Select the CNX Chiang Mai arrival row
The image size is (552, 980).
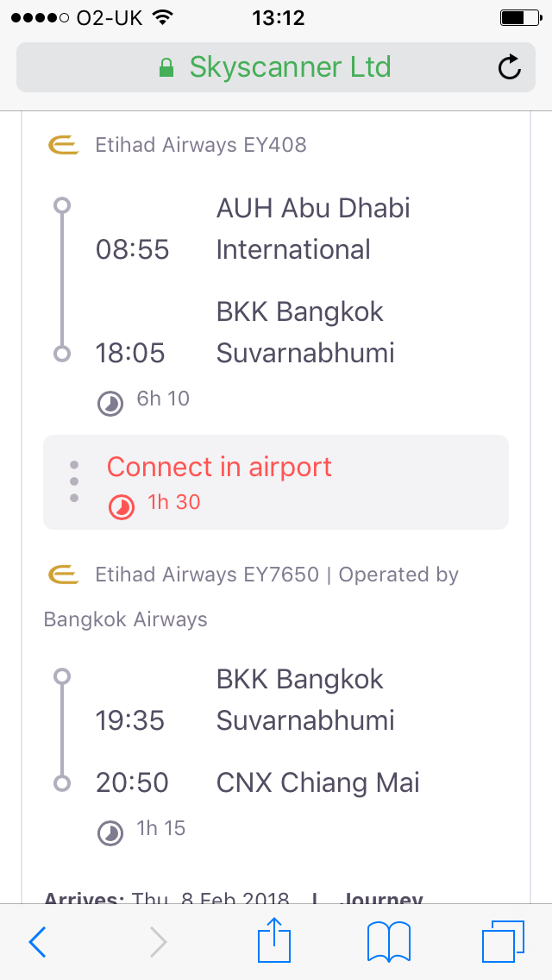[x=258, y=782]
